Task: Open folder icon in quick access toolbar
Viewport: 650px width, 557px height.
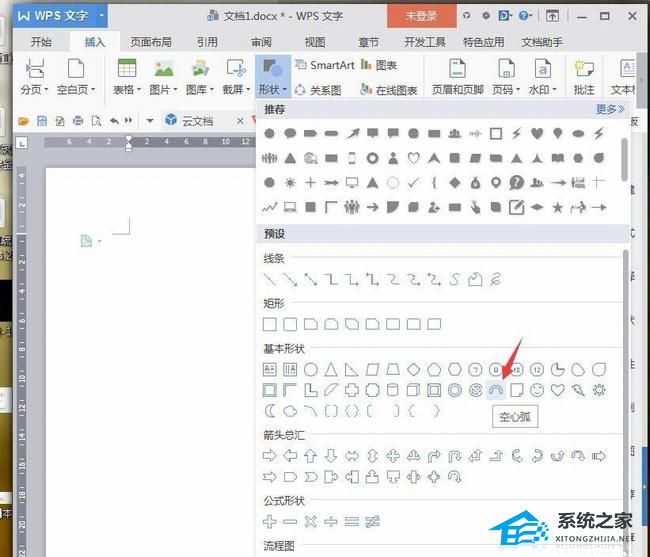Action: point(23,121)
